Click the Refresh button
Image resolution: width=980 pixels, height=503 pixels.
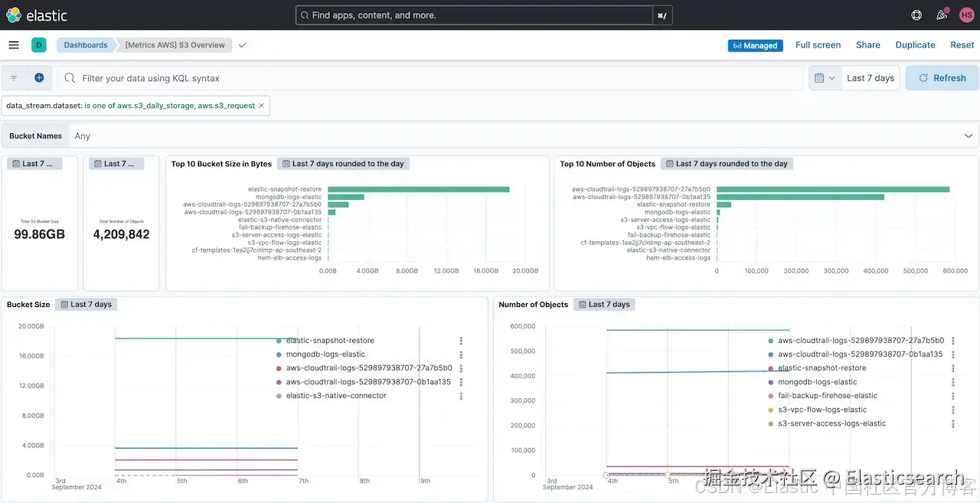click(x=942, y=78)
